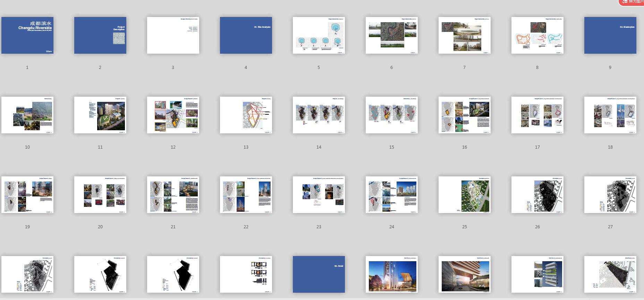The width and height of the screenshot is (644, 300).
Task: Click the page number label 27
Action: pyautogui.click(x=610, y=227)
